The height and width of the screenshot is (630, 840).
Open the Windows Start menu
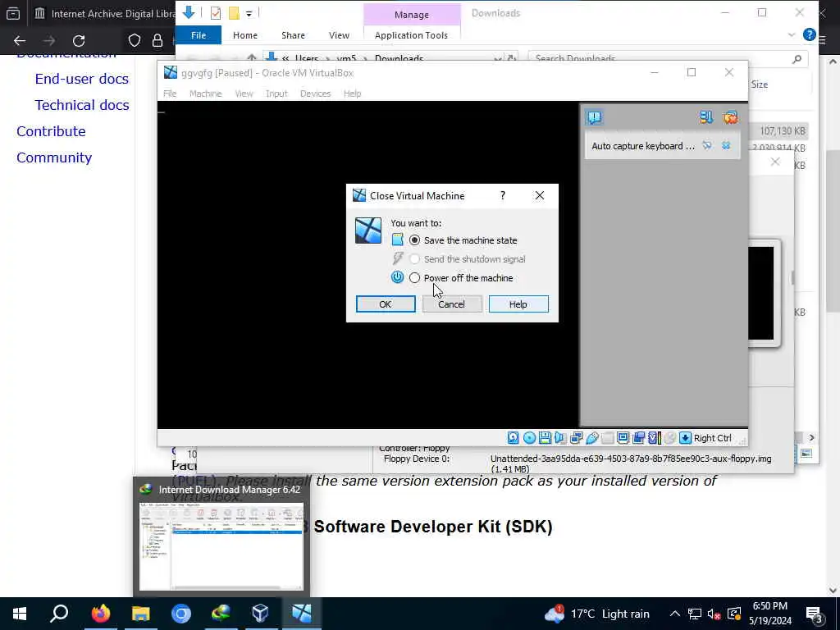pyautogui.click(x=20, y=614)
